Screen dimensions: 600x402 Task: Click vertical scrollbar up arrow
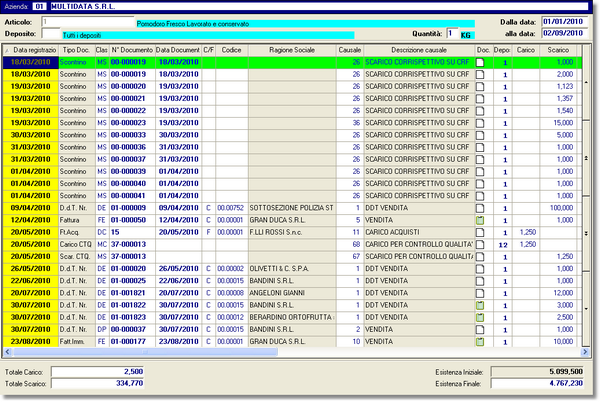(x=586, y=82)
